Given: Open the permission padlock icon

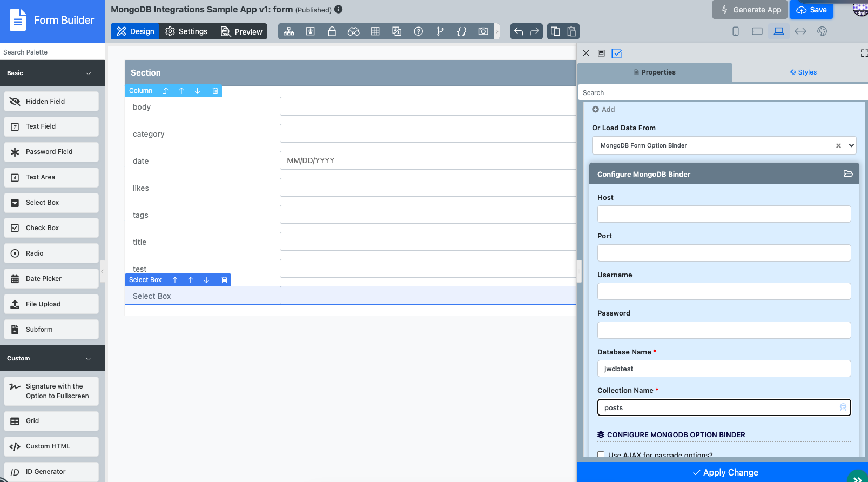Looking at the screenshot, I should (x=332, y=31).
